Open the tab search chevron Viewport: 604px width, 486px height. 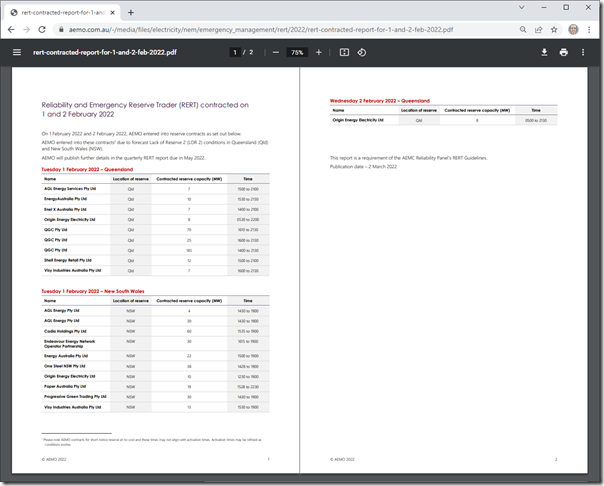(x=522, y=7)
